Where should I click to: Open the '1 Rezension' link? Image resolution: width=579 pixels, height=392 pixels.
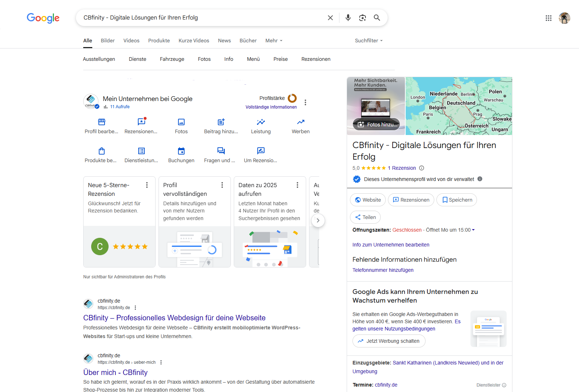tap(402, 168)
